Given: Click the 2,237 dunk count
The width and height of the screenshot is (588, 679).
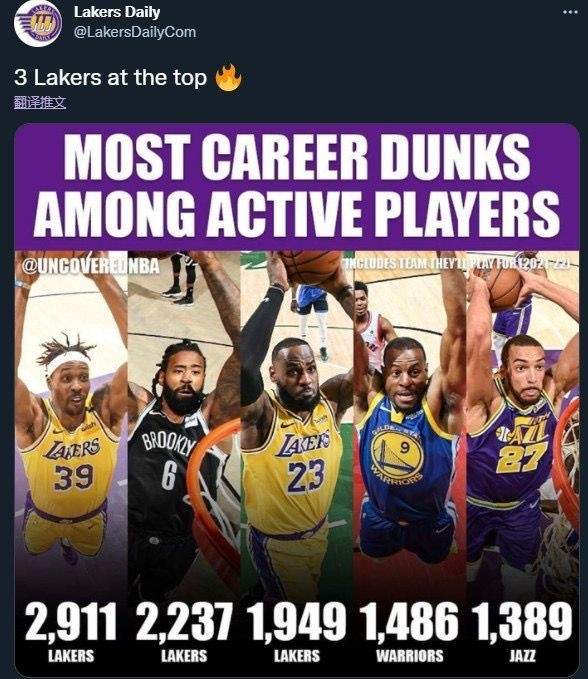Looking at the screenshot, I should tap(184, 623).
